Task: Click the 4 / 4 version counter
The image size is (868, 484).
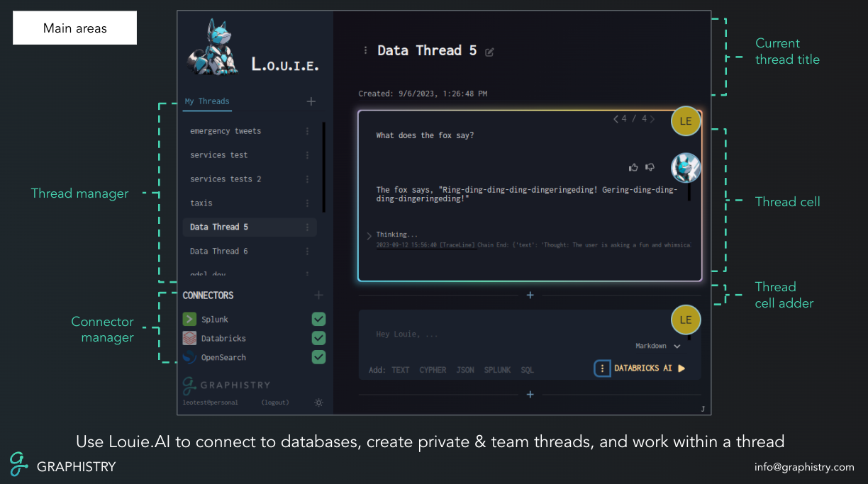Action: pos(634,119)
